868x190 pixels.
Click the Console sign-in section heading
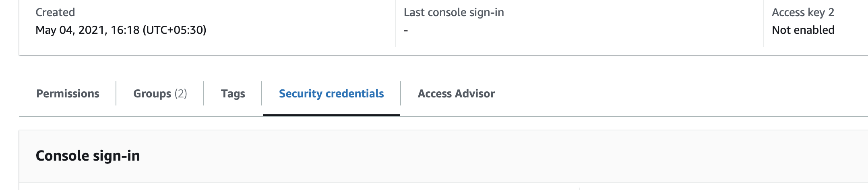click(88, 156)
